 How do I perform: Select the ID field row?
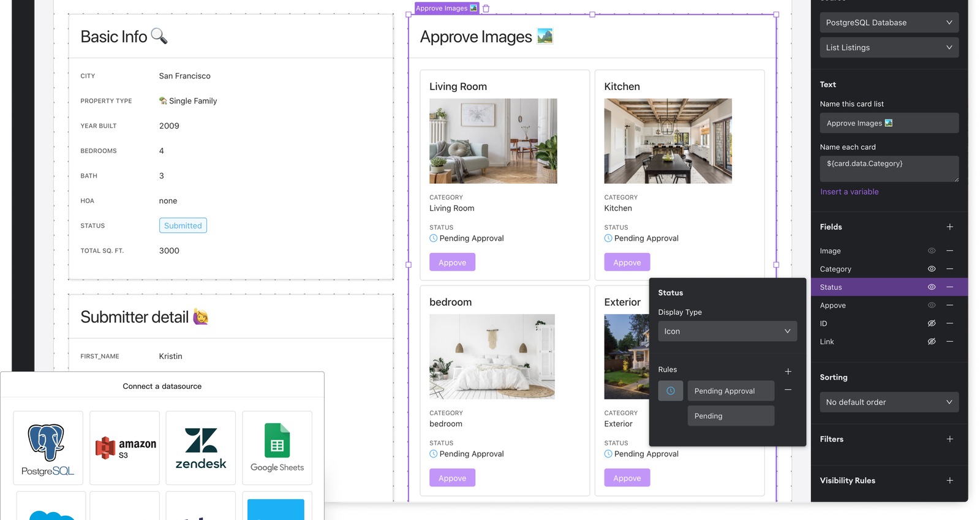[x=889, y=323]
